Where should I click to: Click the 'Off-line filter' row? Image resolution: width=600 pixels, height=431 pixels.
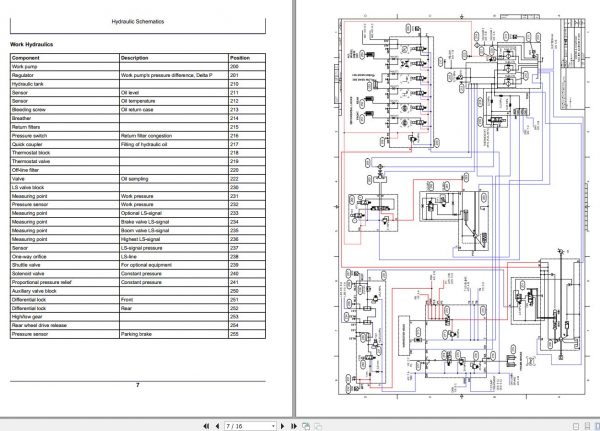[138, 170]
